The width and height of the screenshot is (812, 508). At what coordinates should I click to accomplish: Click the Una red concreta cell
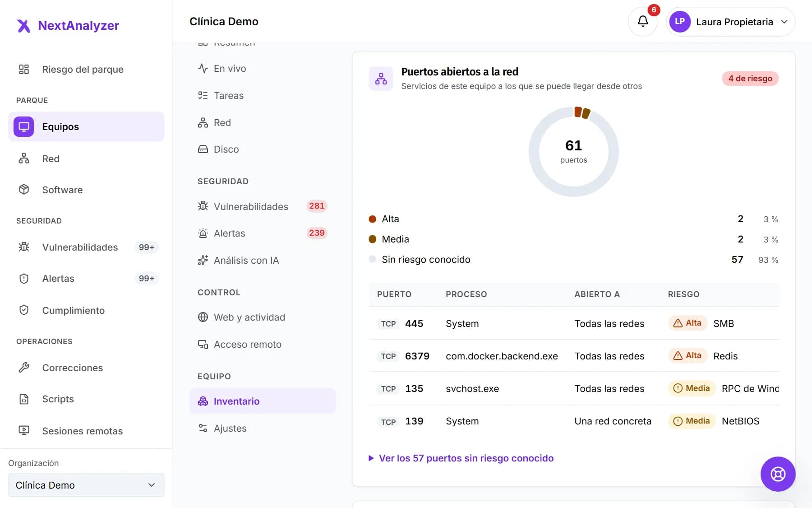[x=613, y=421]
